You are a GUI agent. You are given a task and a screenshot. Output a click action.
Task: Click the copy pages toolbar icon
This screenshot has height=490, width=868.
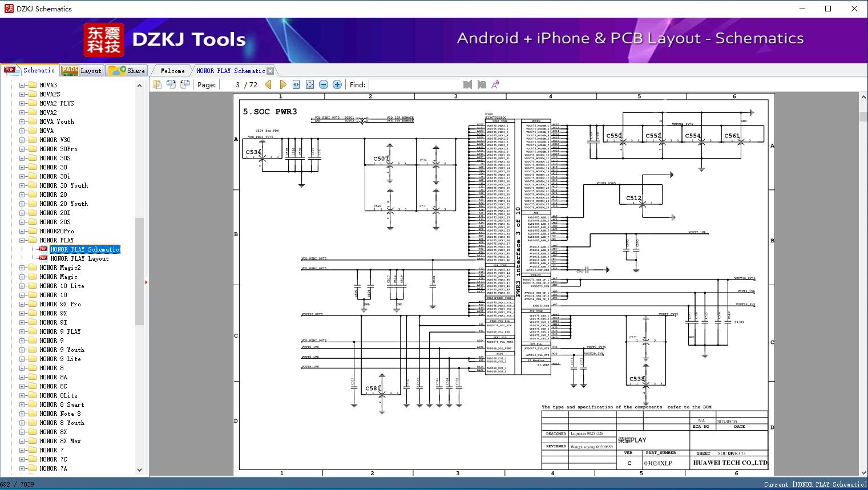pos(158,84)
